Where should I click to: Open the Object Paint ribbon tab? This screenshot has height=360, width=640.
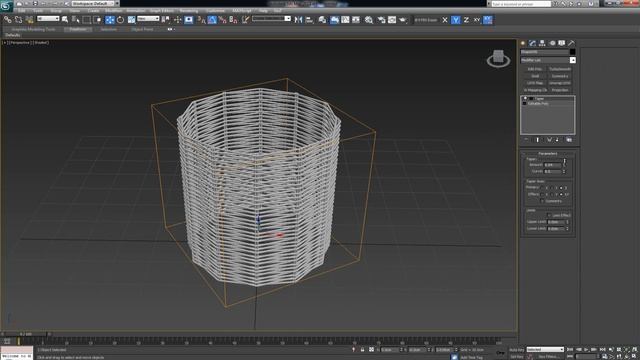(142, 29)
